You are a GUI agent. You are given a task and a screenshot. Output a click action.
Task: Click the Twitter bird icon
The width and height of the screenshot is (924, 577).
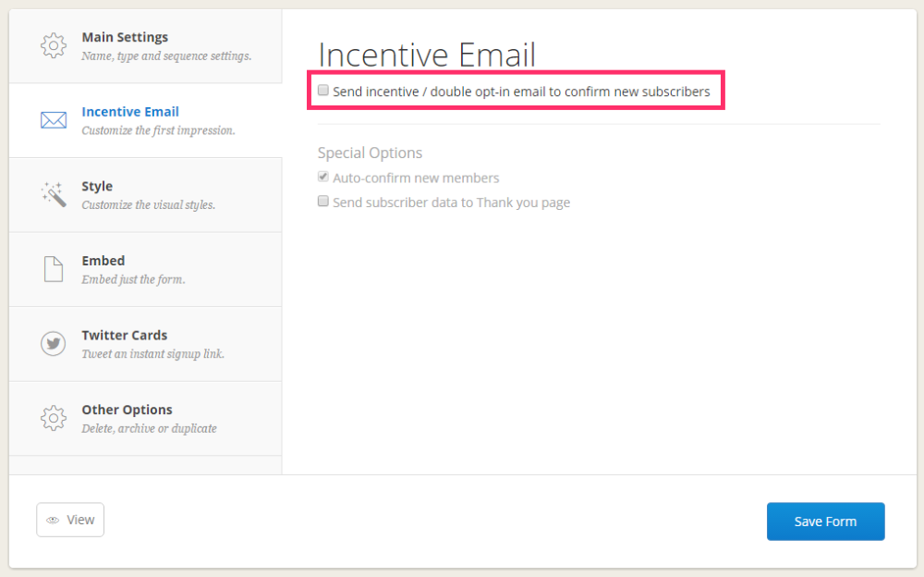tap(53, 343)
